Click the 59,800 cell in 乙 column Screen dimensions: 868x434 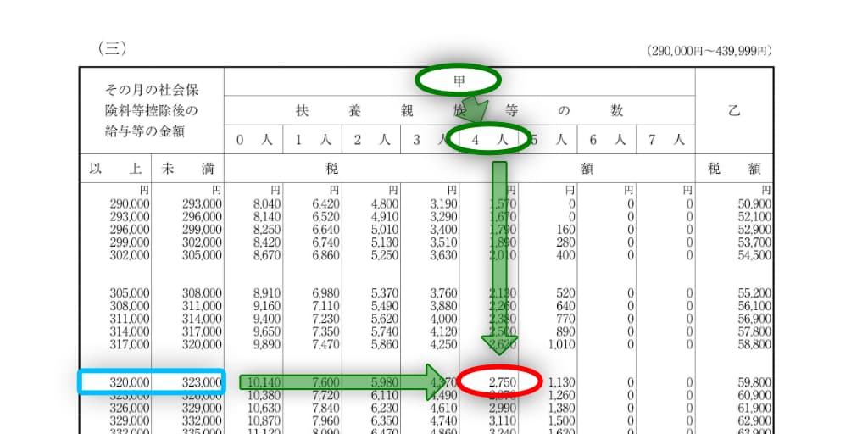point(754,382)
